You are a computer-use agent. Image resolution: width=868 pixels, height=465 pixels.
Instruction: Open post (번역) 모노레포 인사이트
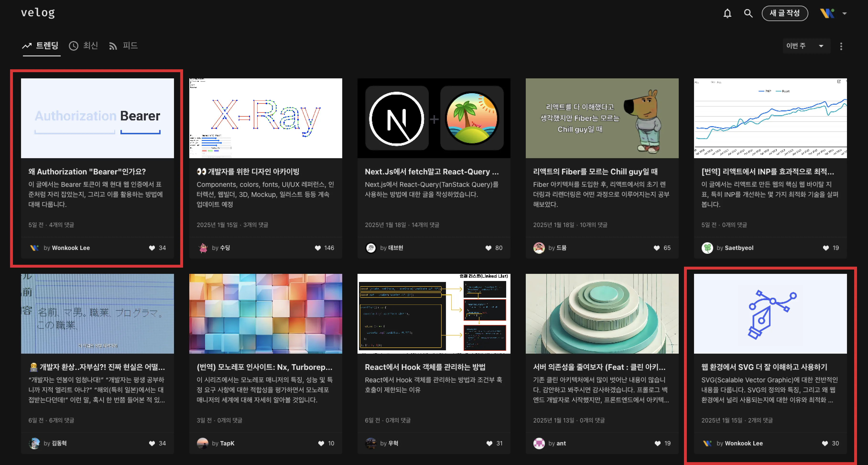[x=265, y=367]
